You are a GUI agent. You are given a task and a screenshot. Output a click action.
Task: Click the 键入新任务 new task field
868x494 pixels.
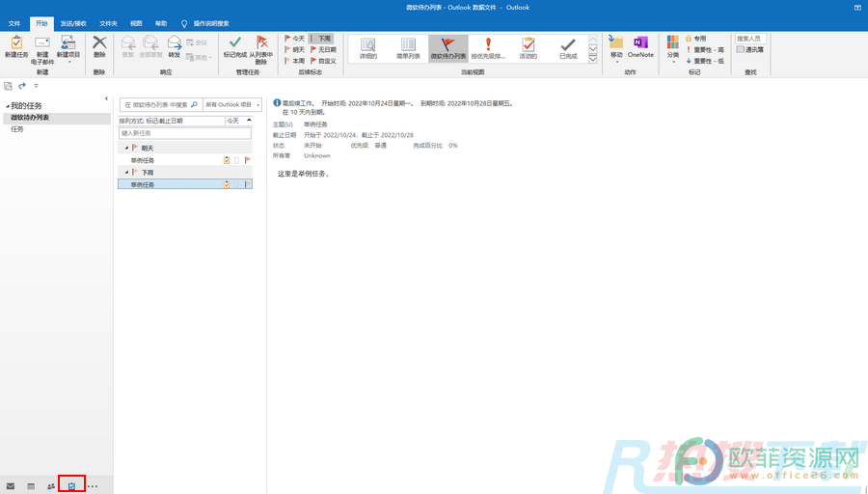point(185,133)
